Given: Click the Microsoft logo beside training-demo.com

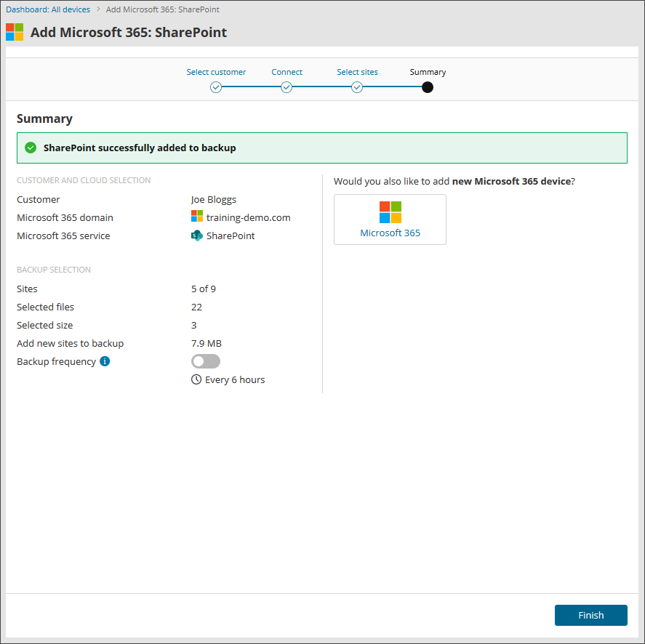Looking at the screenshot, I should click(196, 216).
